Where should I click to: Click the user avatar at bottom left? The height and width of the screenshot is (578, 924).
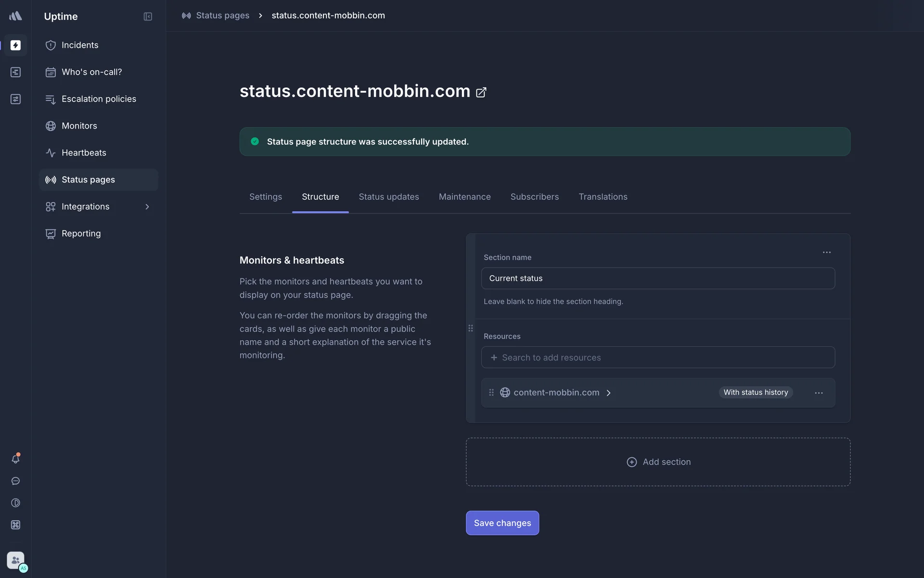click(x=15, y=561)
